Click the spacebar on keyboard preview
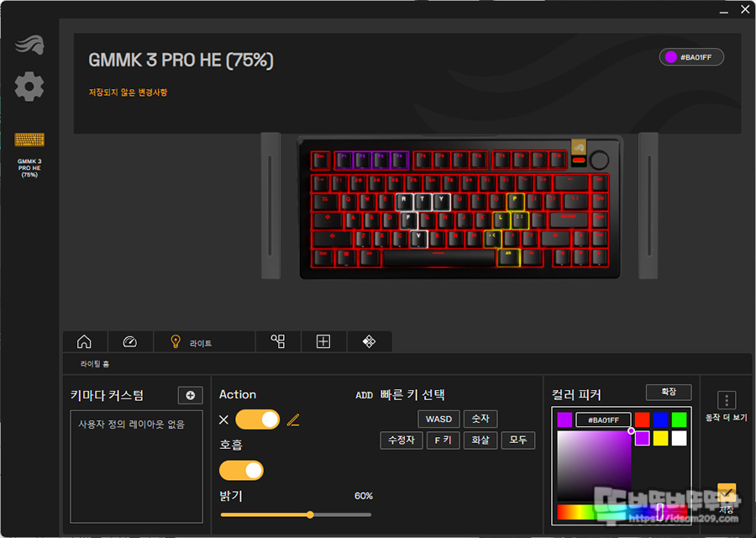 click(x=438, y=258)
